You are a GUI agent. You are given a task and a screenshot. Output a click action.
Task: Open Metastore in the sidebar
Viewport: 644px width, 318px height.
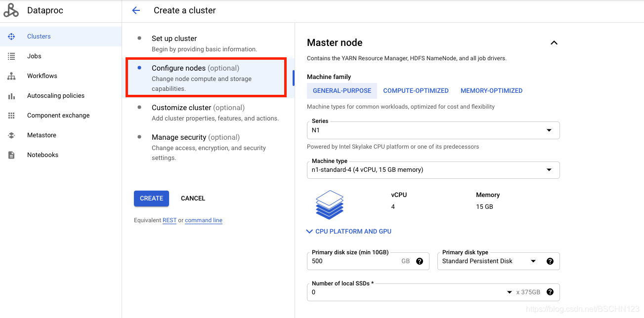[x=61, y=135]
